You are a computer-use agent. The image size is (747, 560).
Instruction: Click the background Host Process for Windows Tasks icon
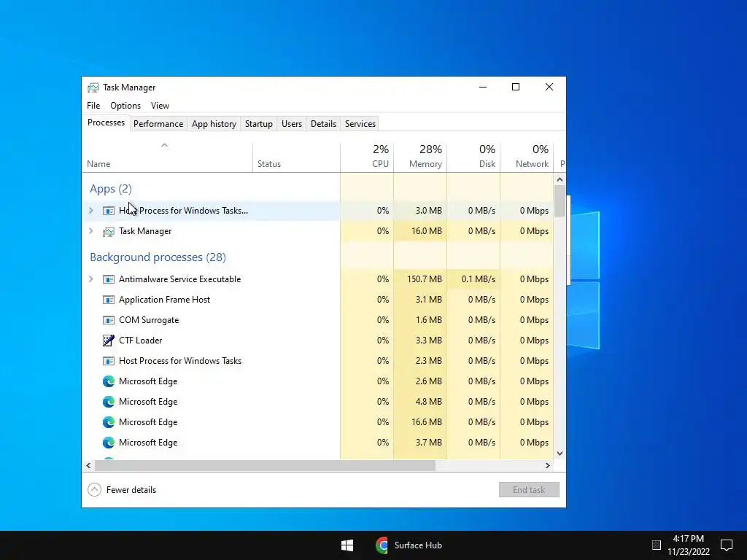(109, 361)
